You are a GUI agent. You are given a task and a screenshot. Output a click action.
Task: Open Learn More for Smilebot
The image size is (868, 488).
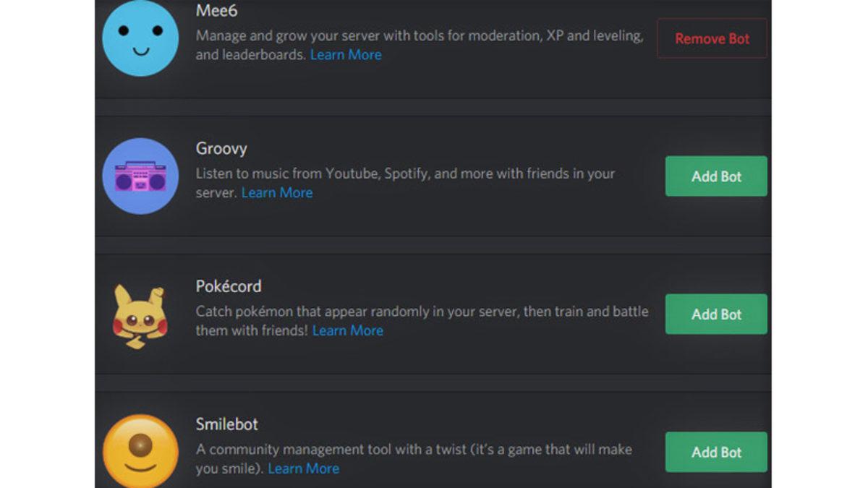click(x=304, y=468)
